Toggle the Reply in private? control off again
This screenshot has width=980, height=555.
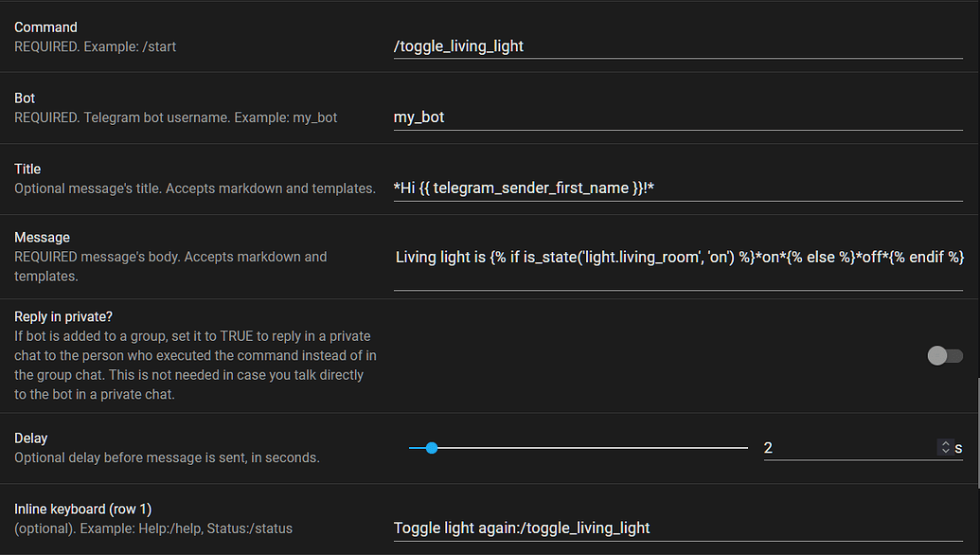point(943,355)
